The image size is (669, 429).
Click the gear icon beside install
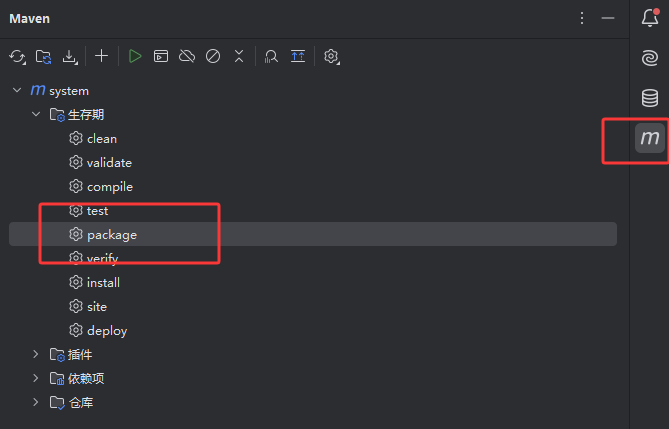76,282
